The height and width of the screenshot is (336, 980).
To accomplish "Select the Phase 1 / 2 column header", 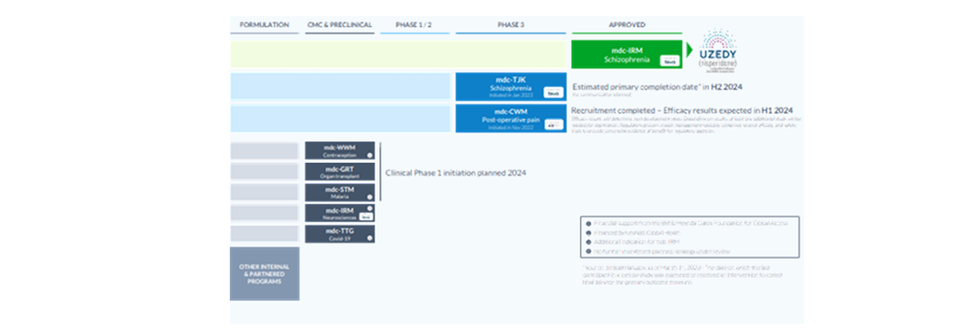I will click(x=413, y=25).
